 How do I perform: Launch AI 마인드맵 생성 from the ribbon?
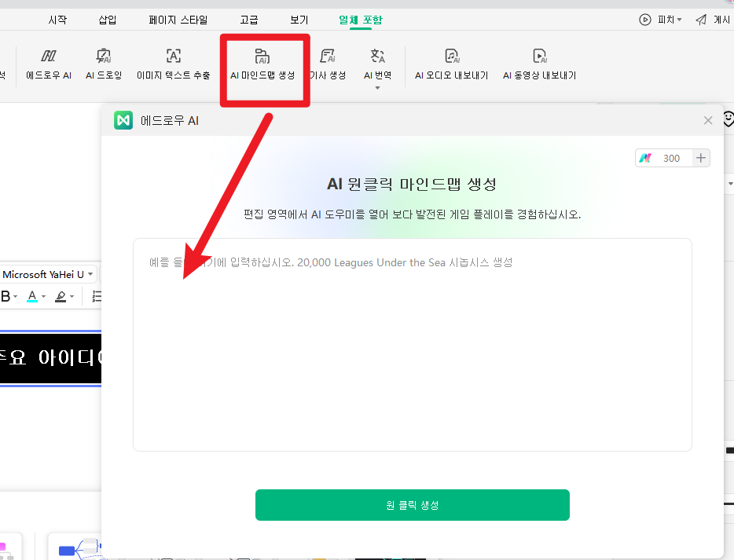(x=262, y=63)
